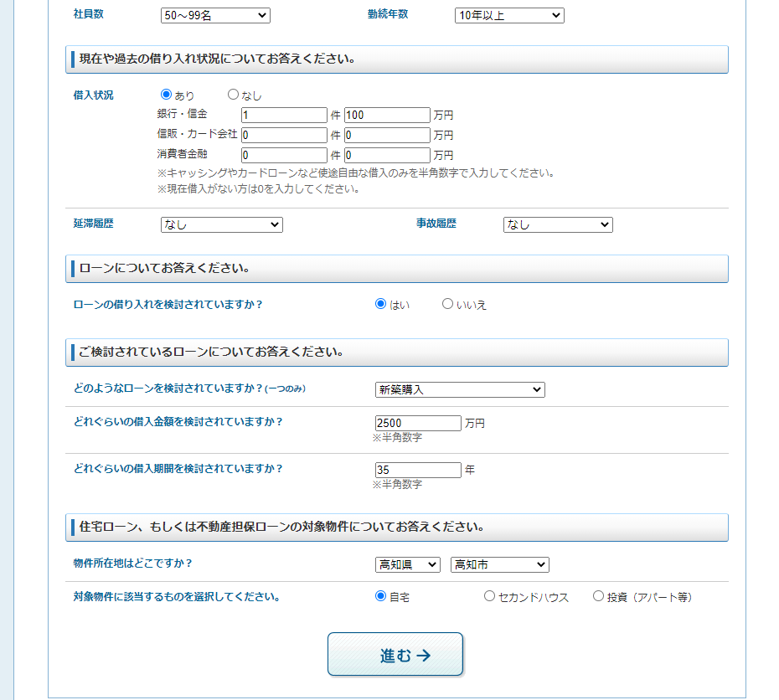Open the city dropdown showing 高知市
Image resolution: width=779 pixels, height=700 pixels.
[x=499, y=564]
